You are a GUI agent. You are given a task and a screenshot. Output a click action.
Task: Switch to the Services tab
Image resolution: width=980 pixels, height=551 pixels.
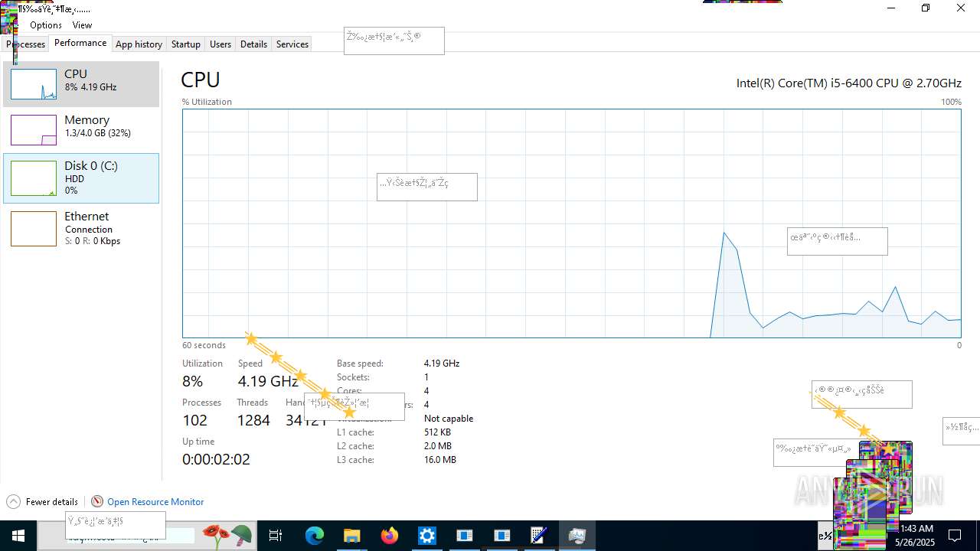292,44
